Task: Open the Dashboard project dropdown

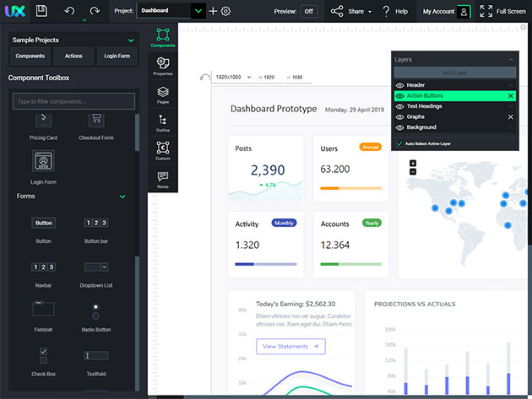Action: click(x=198, y=11)
